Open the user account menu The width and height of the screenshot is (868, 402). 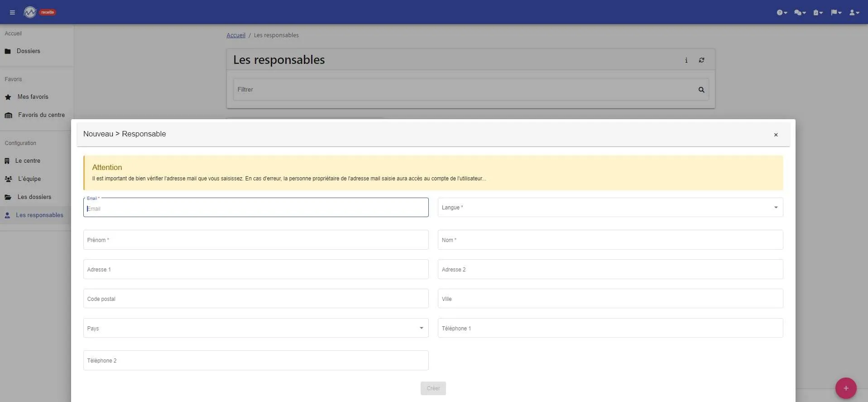854,13
